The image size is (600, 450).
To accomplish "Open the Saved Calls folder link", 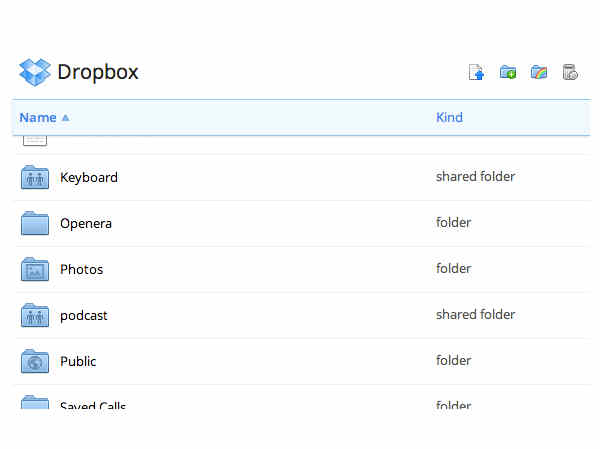I will [93, 405].
